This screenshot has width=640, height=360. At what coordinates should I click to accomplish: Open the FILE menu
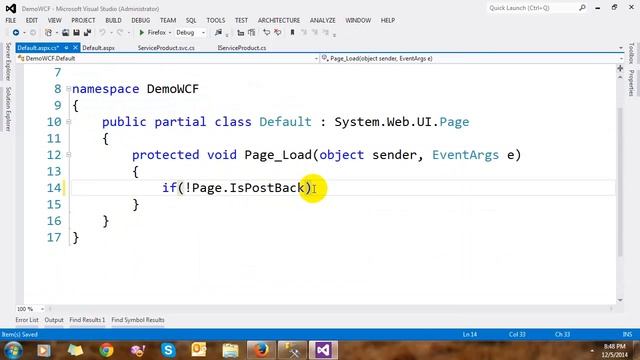pos(11,20)
